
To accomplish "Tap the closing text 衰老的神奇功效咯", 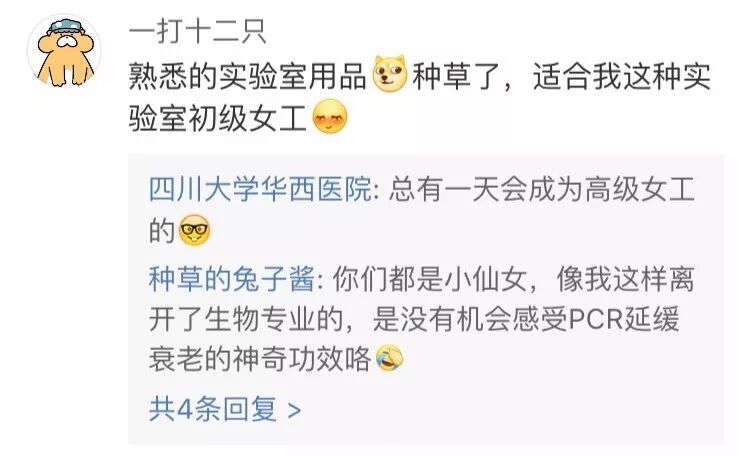I will tap(260, 359).
